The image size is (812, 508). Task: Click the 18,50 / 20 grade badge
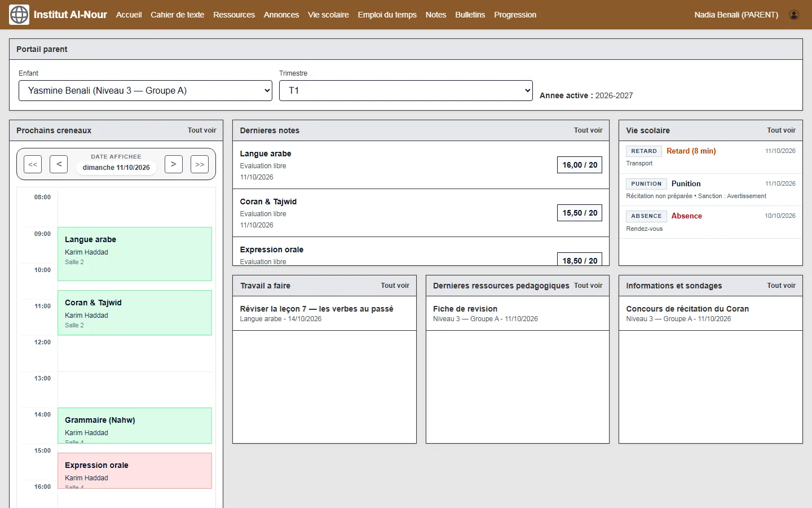pos(580,259)
